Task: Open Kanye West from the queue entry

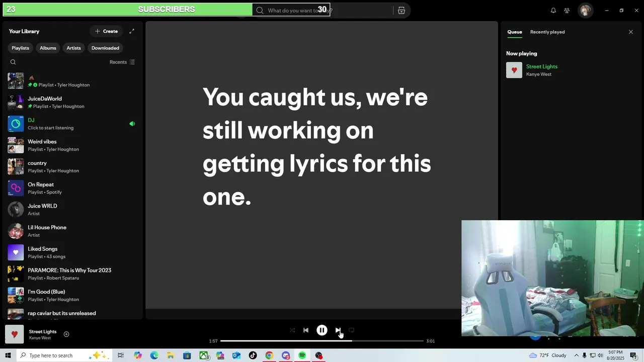Action: pos(539,74)
